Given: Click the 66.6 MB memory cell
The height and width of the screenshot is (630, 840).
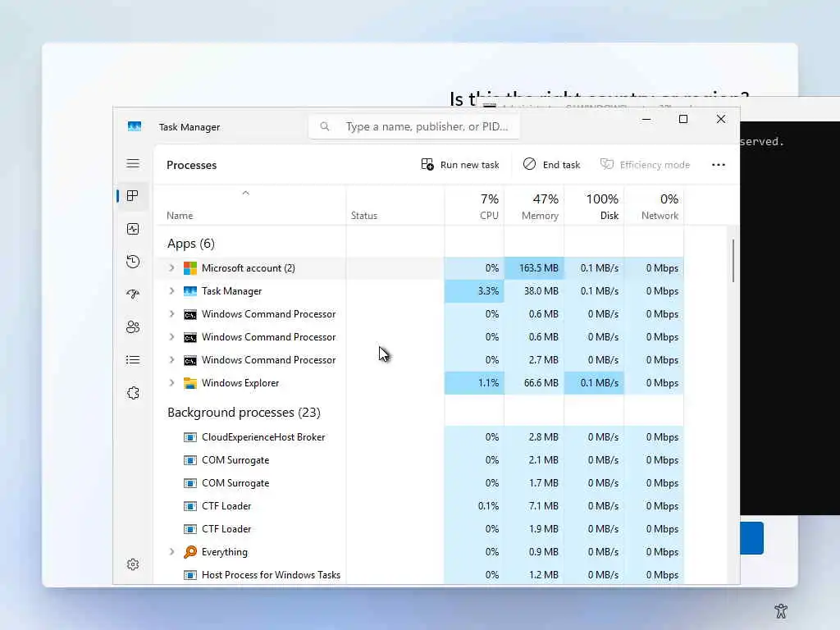Looking at the screenshot, I should pos(534,383).
